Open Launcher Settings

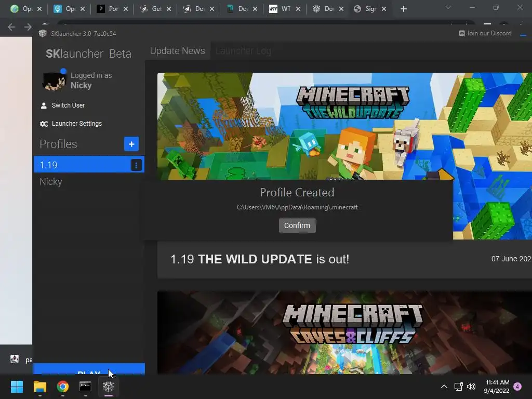point(71,124)
